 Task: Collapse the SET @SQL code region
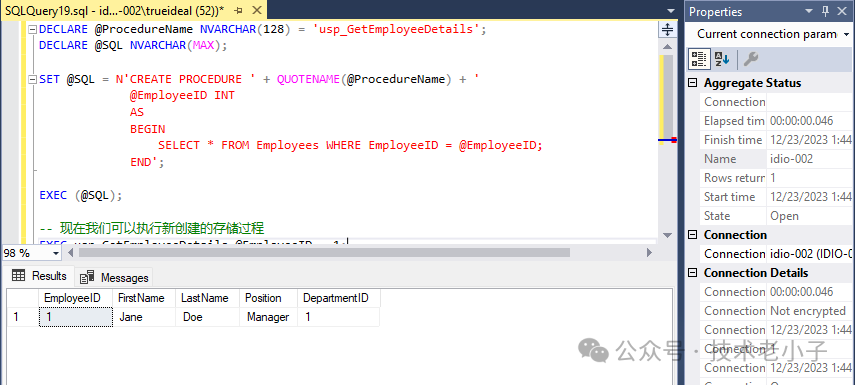click(x=33, y=80)
